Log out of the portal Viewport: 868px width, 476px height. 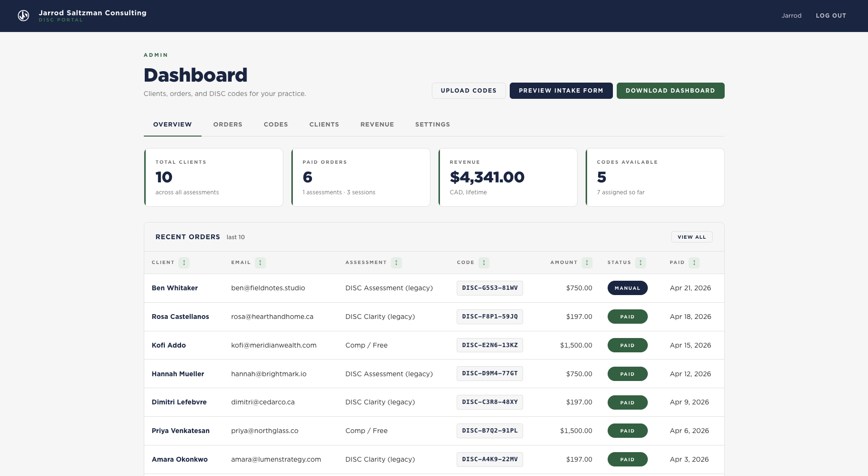831,16
